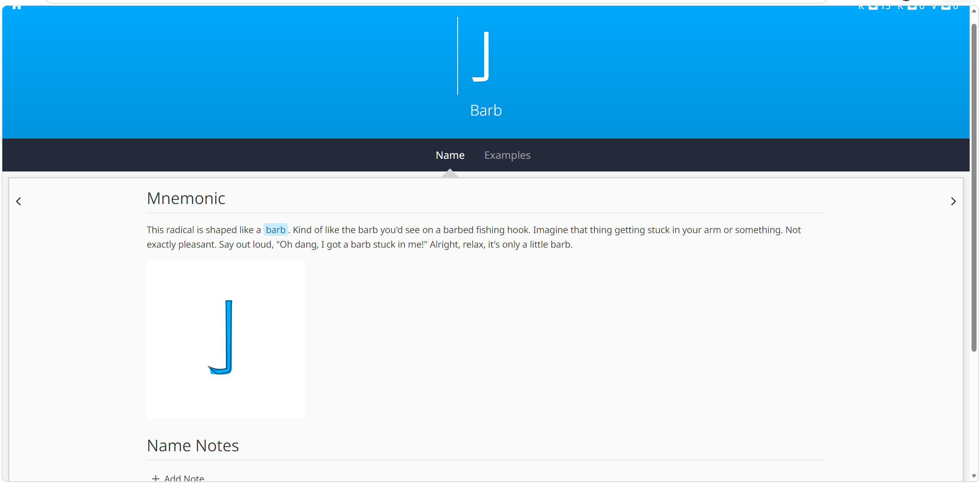Click the blue barb mnemonic illustration
The width and height of the screenshot is (980, 483).
[226, 339]
